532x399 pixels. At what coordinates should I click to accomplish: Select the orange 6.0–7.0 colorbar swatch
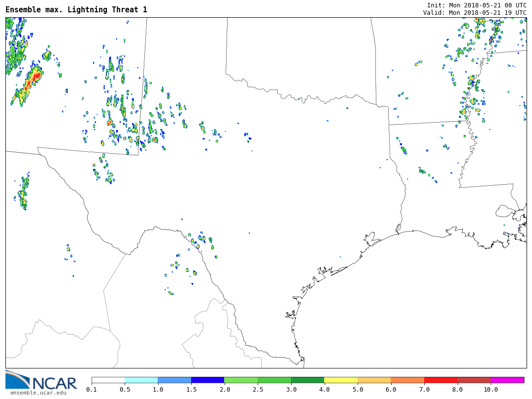407,380
